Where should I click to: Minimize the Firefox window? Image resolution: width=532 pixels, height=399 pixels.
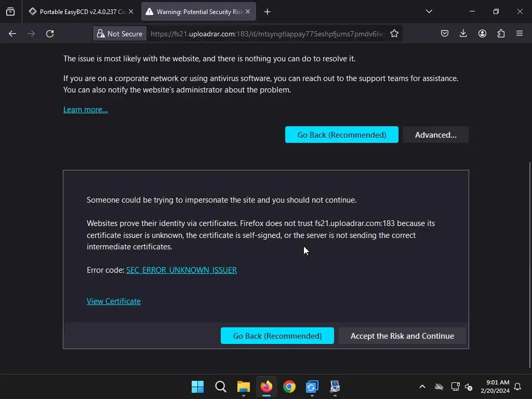(472, 11)
